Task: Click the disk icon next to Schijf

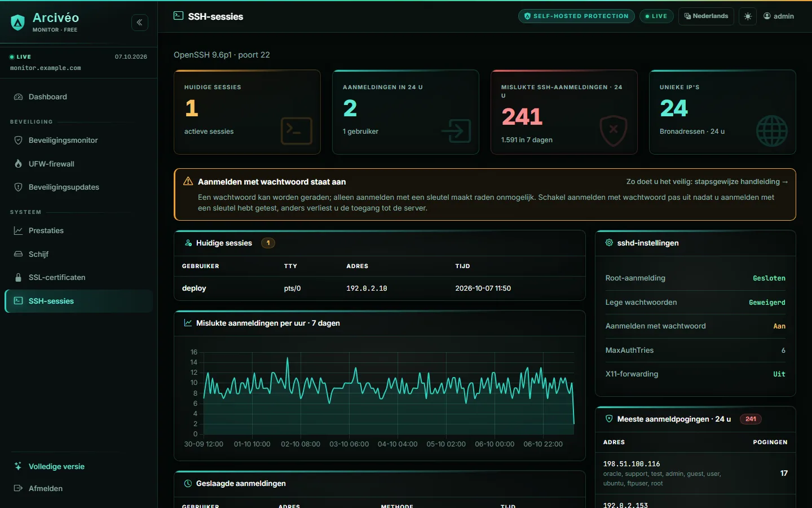Action: tap(18, 255)
